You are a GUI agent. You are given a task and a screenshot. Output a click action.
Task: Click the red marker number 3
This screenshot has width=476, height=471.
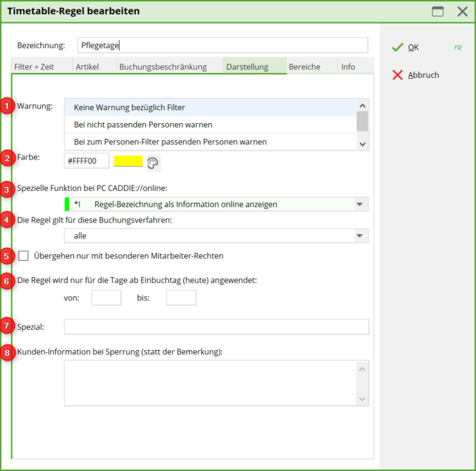(8, 190)
